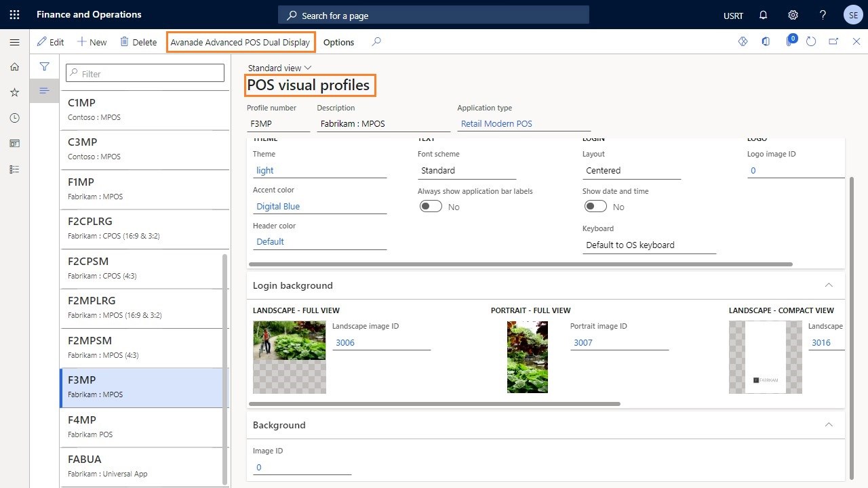Click the Search for a page box
Screen dimensions: 868x488
click(x=433, y=15)
